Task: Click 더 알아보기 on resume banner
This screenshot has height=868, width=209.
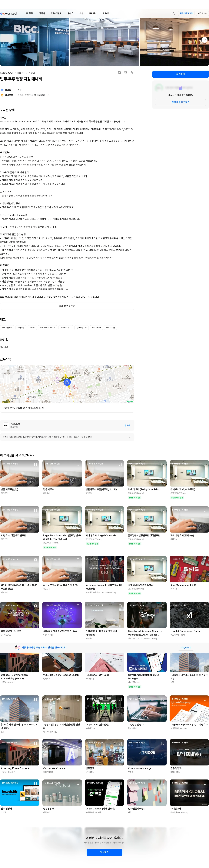Action: coord(186,648)
